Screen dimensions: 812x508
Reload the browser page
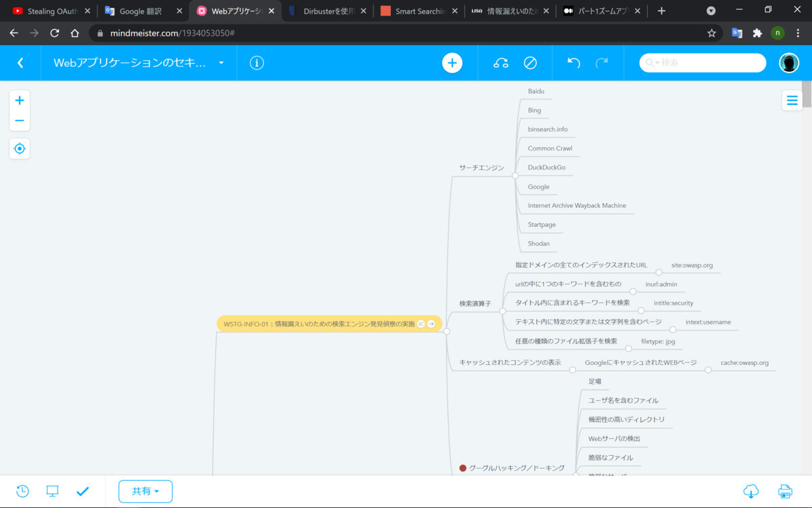[x=55, y=33]
